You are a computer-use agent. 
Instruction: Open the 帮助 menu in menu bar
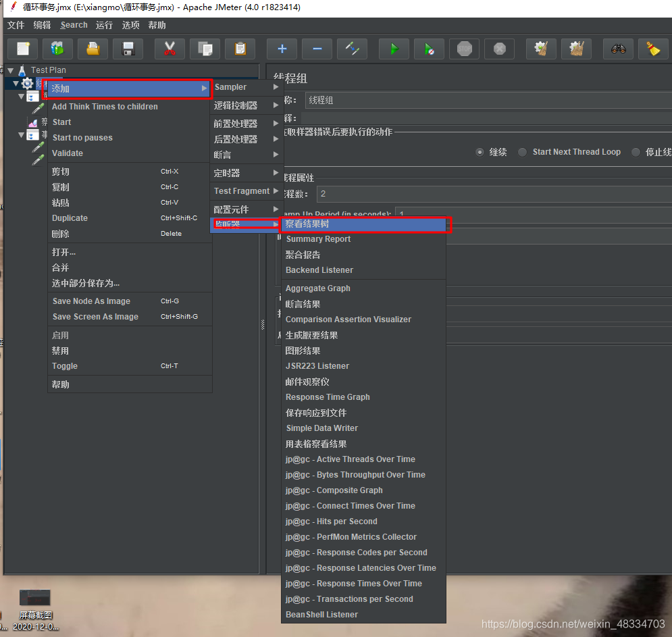coord(157,25)
